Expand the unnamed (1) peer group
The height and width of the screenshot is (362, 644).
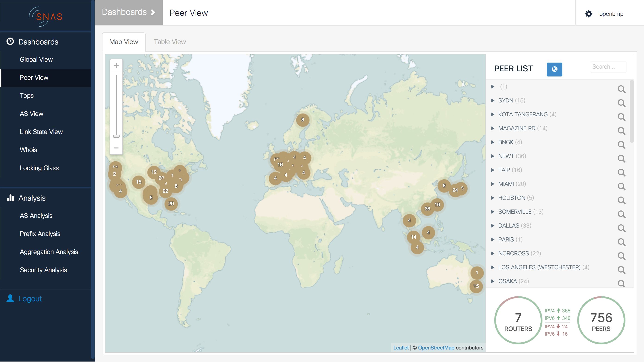tap(492, 87)
